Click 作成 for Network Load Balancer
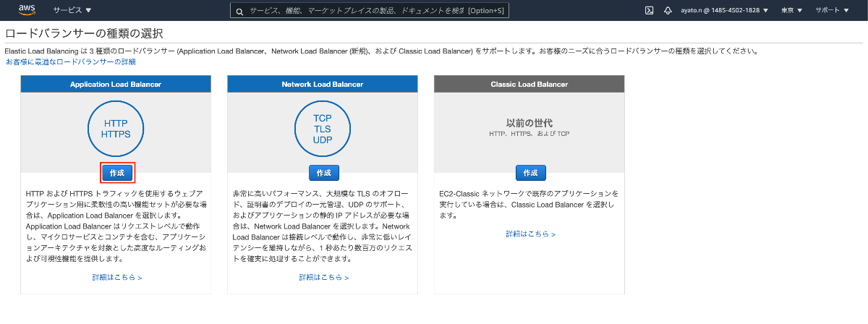The width and height of the screenshot is (868, 324). 323,173
